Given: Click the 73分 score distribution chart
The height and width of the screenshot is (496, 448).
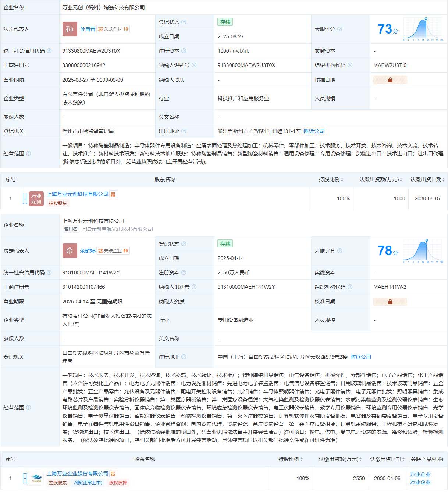Looking at the screenshot, I should tap(423, 29).
